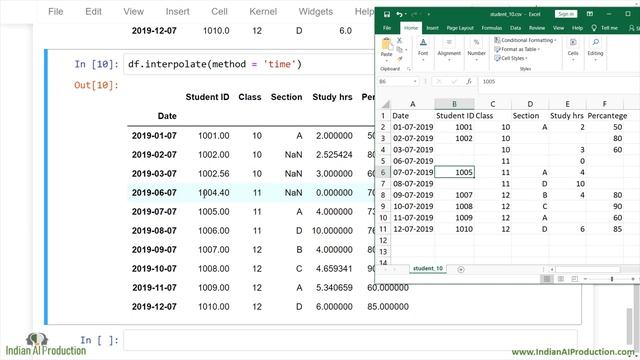This screenshot has width=640, height=360.
Task: Save the Excel workbook with the floppy icon
Action: (x=387, y=15)
